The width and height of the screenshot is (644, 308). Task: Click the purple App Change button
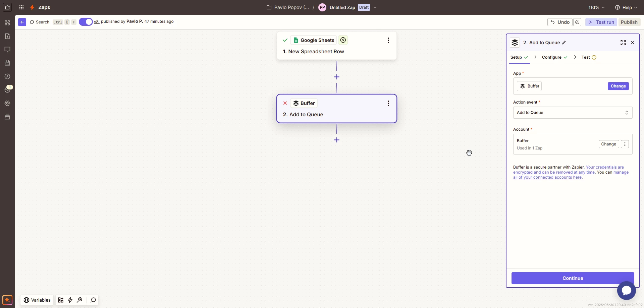(x=618, y=86)
